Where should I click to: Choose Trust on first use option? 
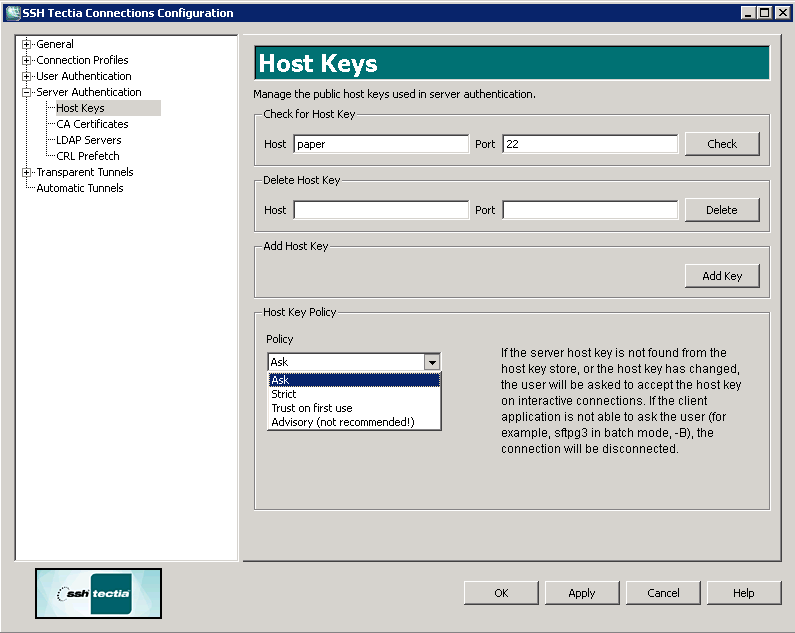click(x=354, y=408)
